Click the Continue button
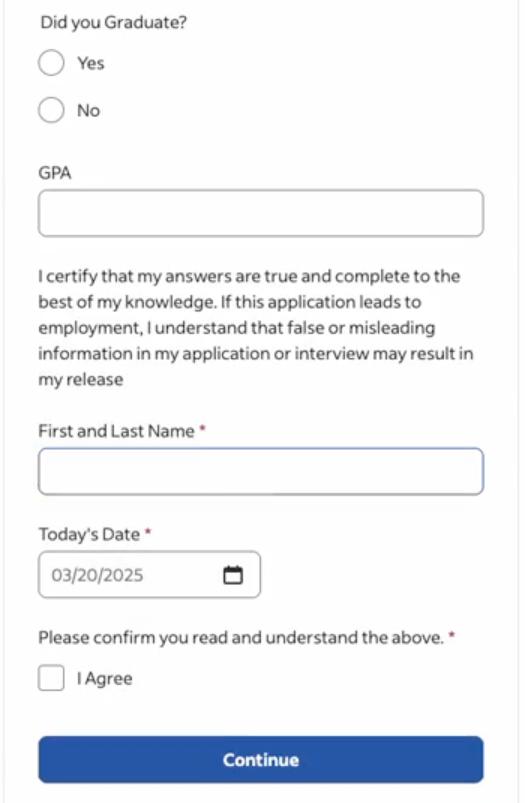 pyautogui.click(x=261, y=759)
